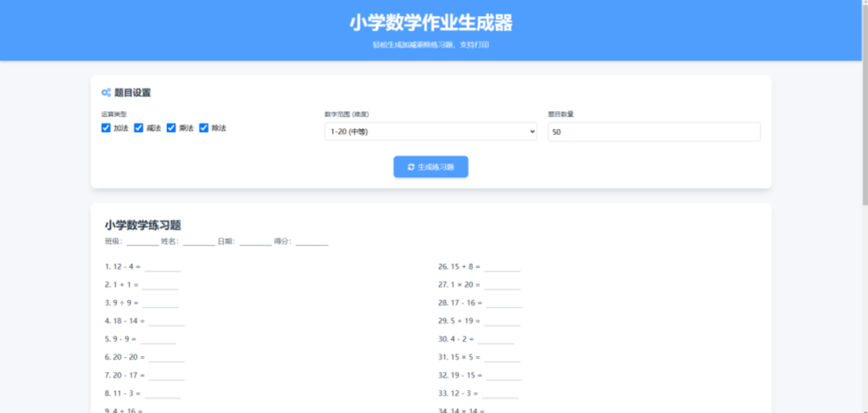Toggle the 乘法 checkbox
This screenshot has width=868, height=413.
click(171, 128)
